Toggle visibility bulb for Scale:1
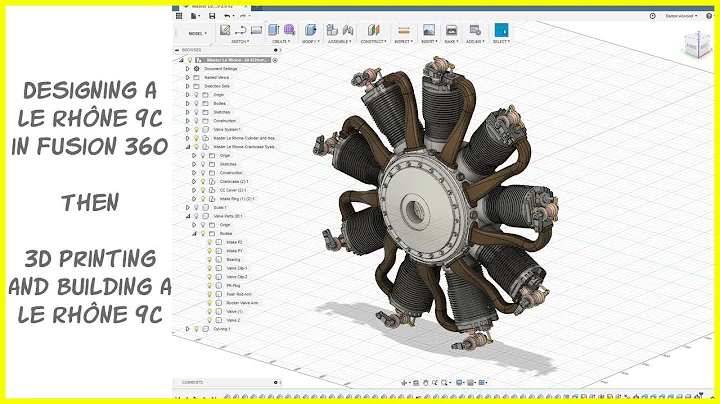 [x=196, y=208]
